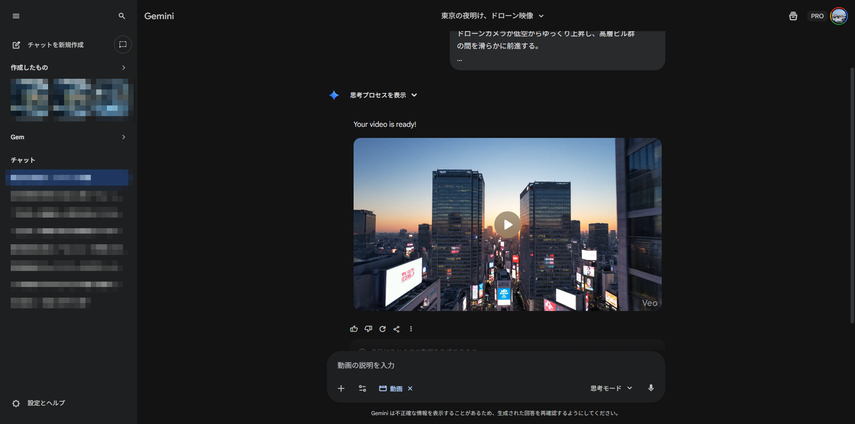The image size is (855, 424).
Task: Open the 東京の夜明け、ドローン映像 title dropdown
Action: [492, 16]
